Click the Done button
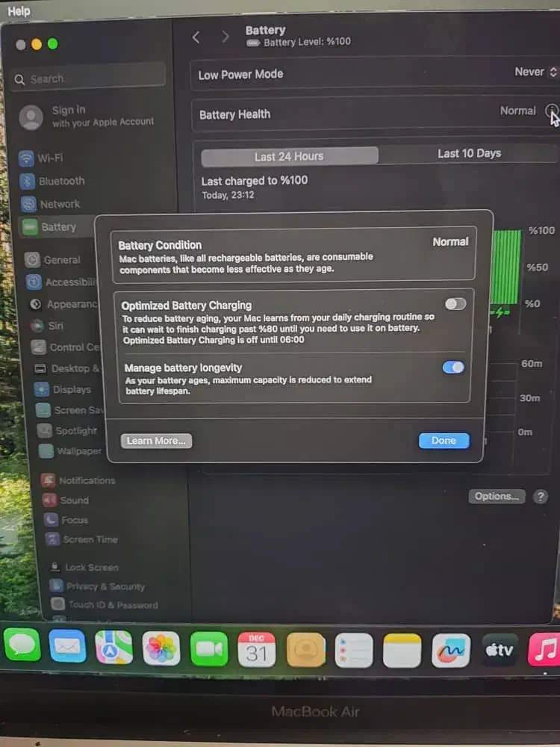The height and width of the screenshot is (747, 560). click(x=444, y=441)
